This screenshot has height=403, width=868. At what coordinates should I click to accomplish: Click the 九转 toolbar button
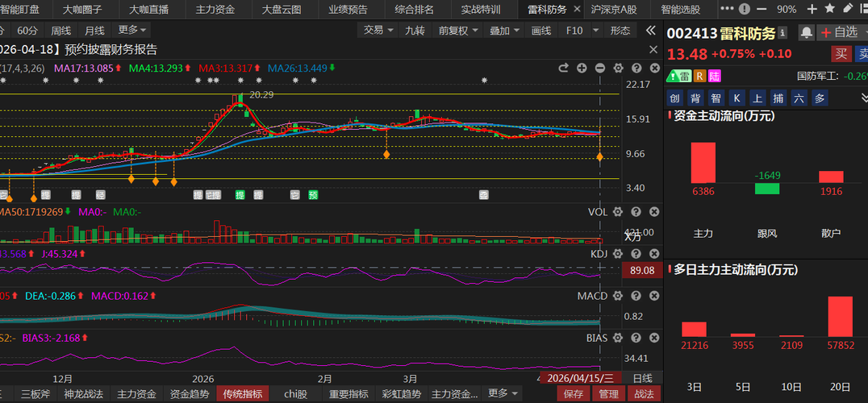pos(415,31)
